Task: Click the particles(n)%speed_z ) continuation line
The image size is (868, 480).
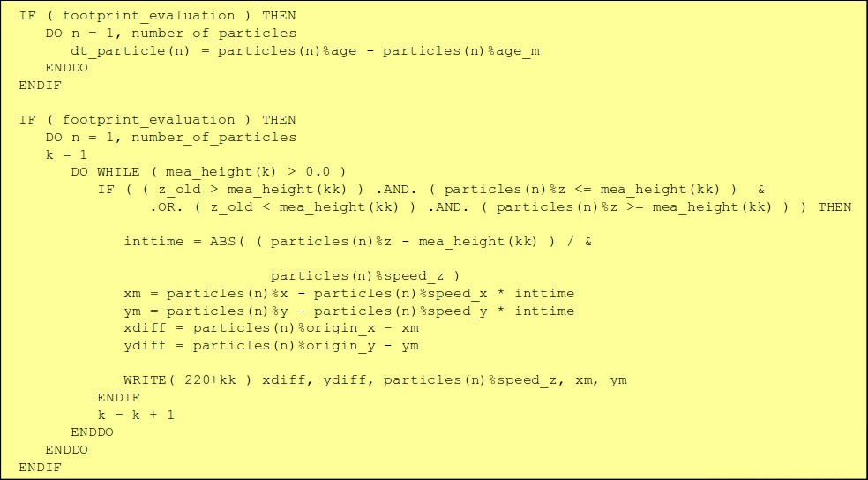Action: coord(365,275)
